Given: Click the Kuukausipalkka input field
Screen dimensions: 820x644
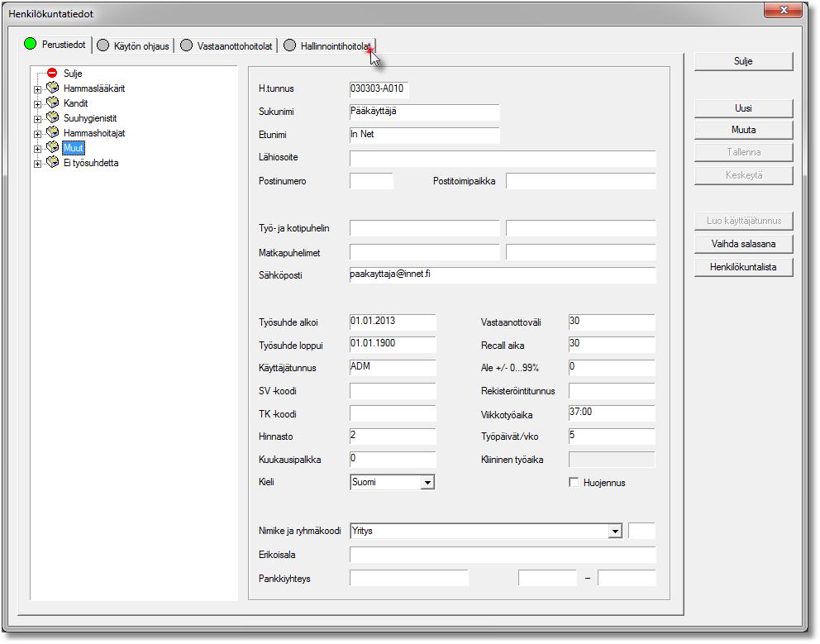Looking at the screenshot, I should (x=392, y=460).
